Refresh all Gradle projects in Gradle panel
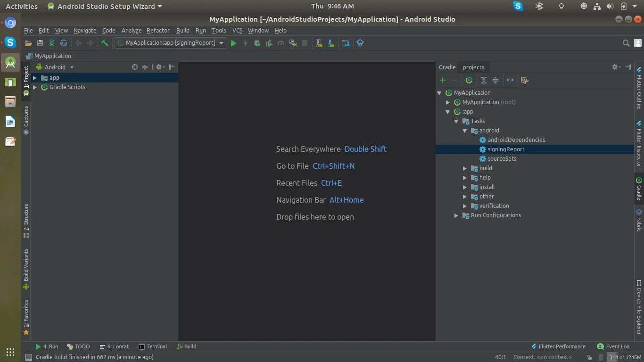 point(469,80)
